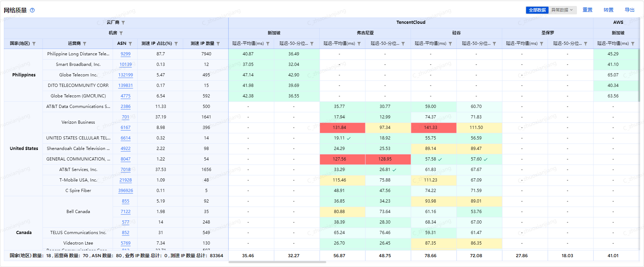Screen dimensions: 644x267
Task: Expand the 异常数据 dropdown
Action: pos(562,10)
